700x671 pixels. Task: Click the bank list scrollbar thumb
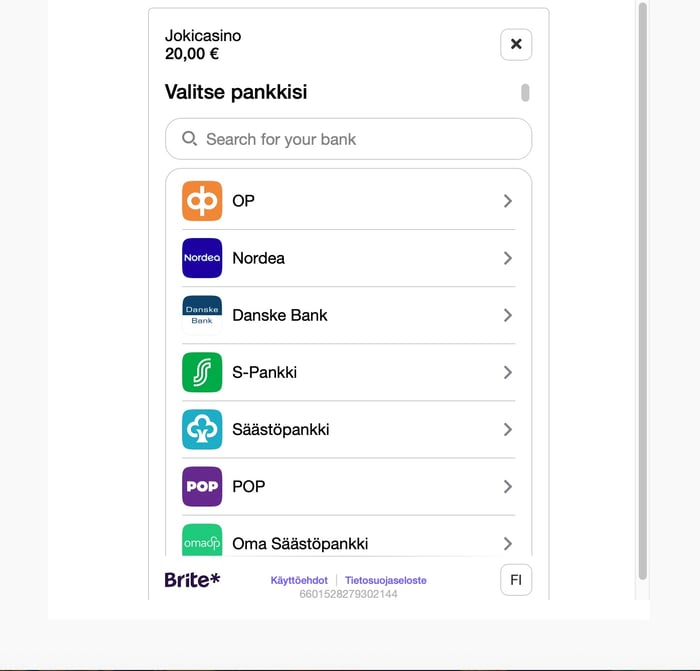(x=525, y=93)
